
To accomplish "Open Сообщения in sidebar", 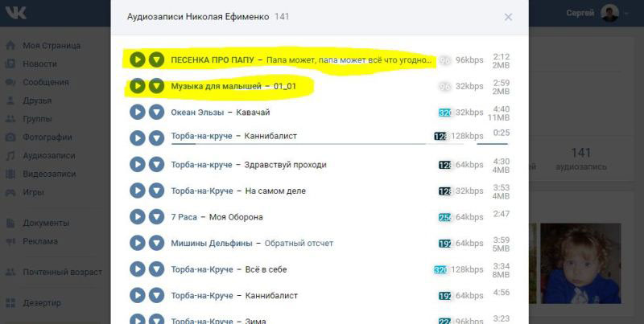I will 46,82.
